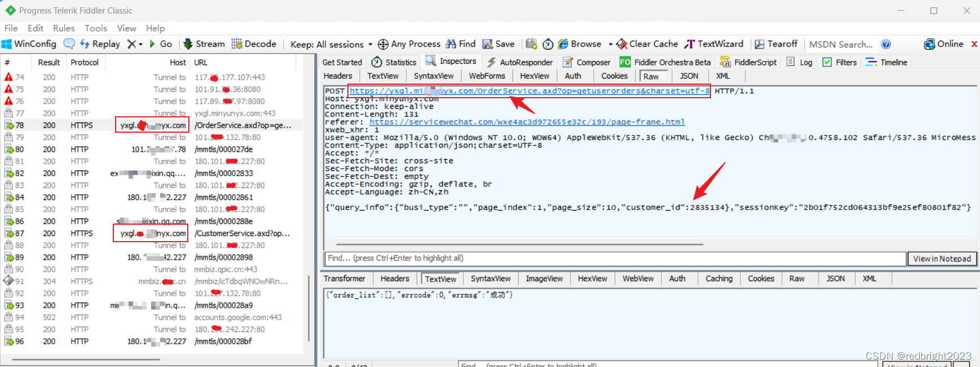The image size is (980, 367).
Task: Click the Tearoff button
Action: coord(776,44)
